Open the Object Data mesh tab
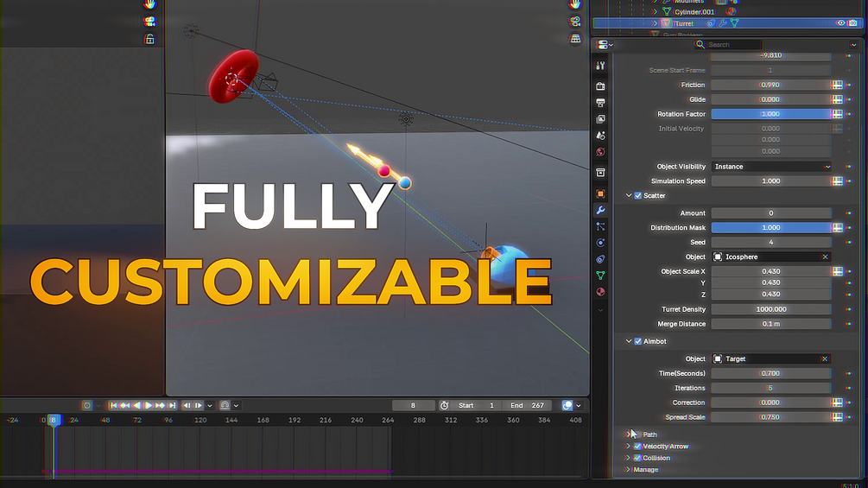The height and width of the screenshot is (488, 868). point(600,275)
